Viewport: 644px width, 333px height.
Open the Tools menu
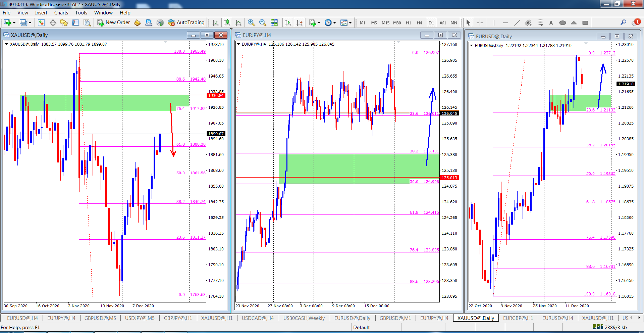click(81, 13)
